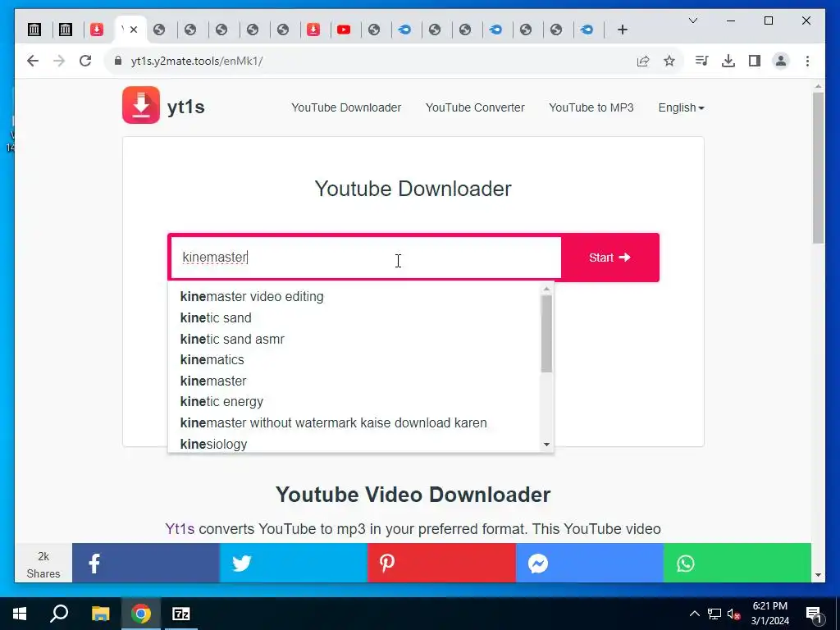Open media controls icon in toolbar

(x=701, y=61)
